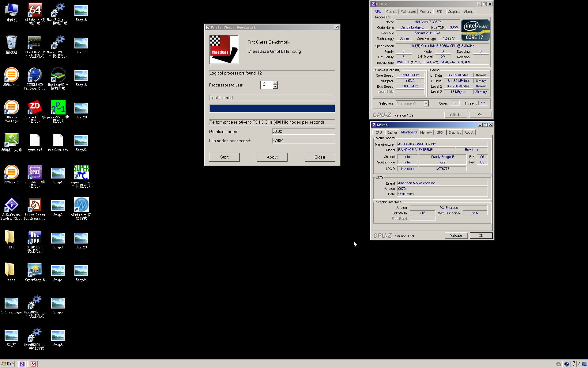Image resolution: width=588 pixels, height=368 pixels.
Task: Click the Core Speed 5299.8 MHz value
Action: pos(410,75)
